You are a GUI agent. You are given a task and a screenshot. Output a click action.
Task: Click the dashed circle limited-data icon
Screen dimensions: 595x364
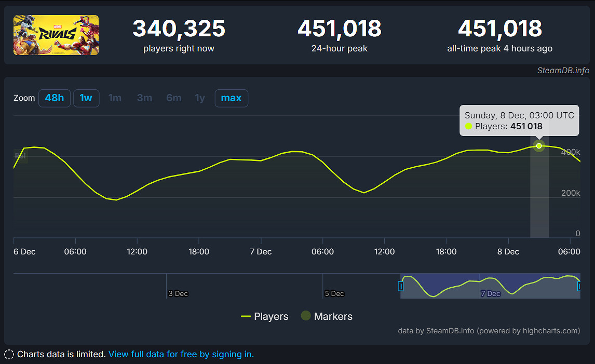9,355
